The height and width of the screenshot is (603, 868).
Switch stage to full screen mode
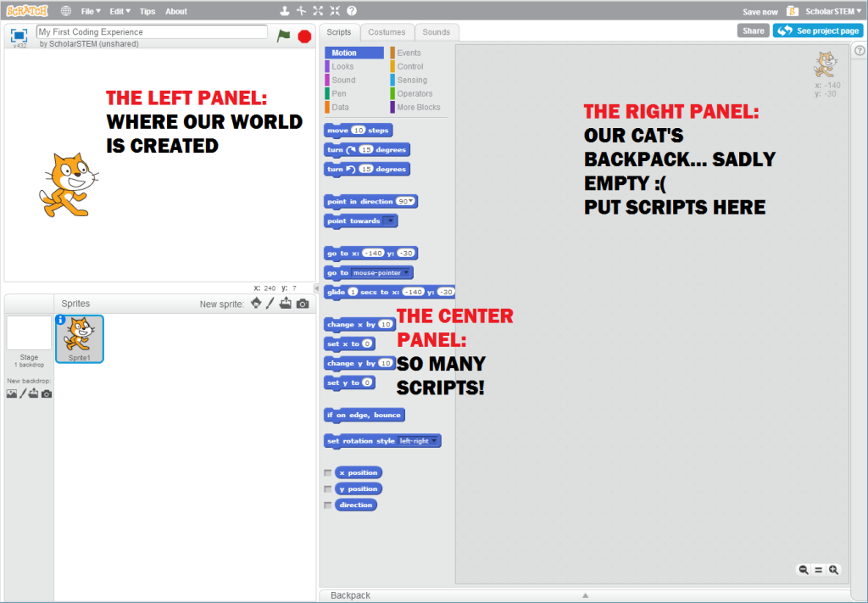click(19, 35)
